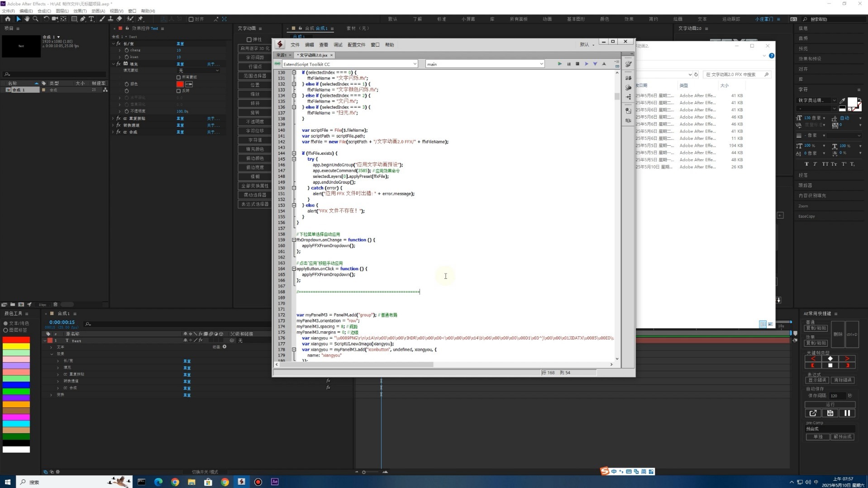Select the Type text tool
Viewport: 868px width, 488px height.
click(91, 19)
